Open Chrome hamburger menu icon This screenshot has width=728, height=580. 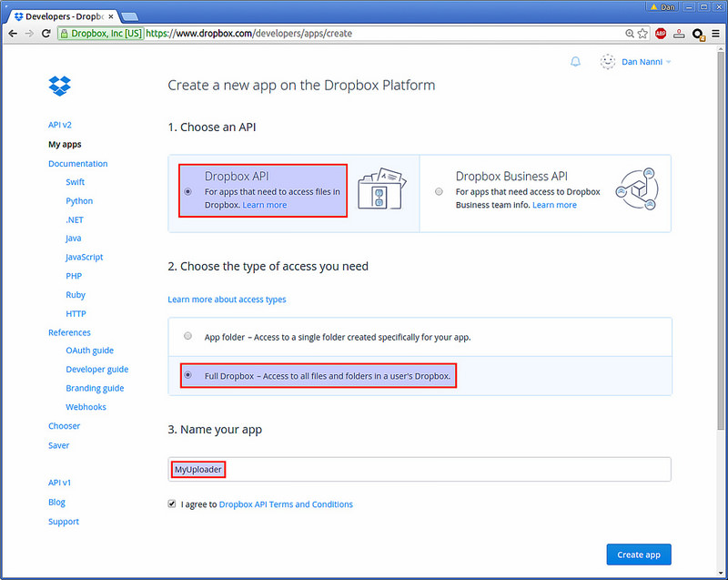point(715,34)
